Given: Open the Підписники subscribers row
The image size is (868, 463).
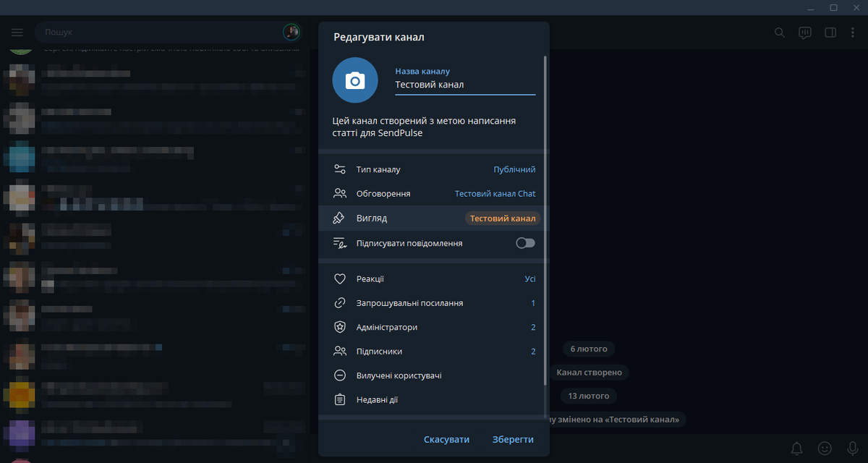Looking at the screenshot, I should point(434,352).
